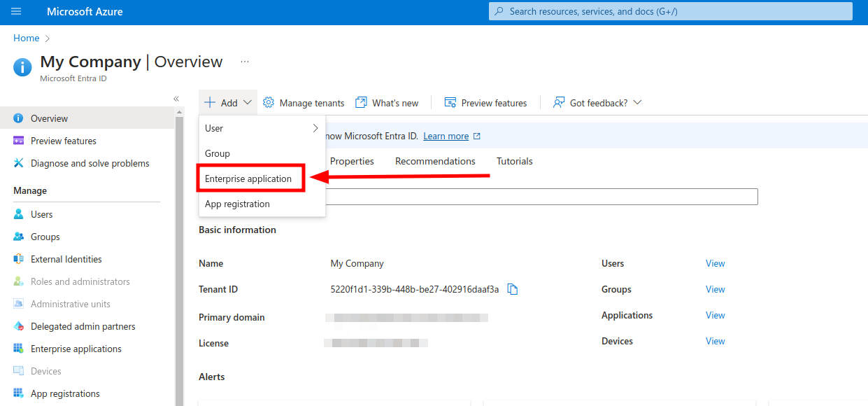
Task: Click the Home breadcrumb link
Action: coord(27,38)
